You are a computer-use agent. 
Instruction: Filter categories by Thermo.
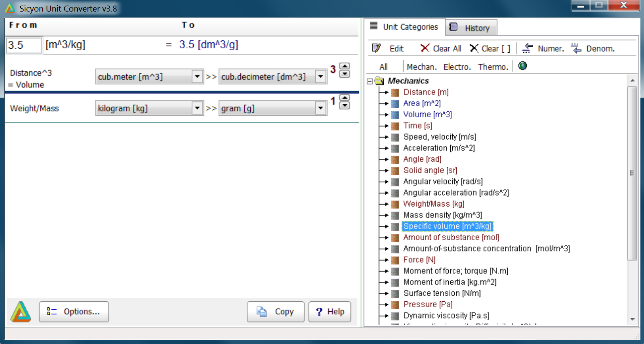493,67
